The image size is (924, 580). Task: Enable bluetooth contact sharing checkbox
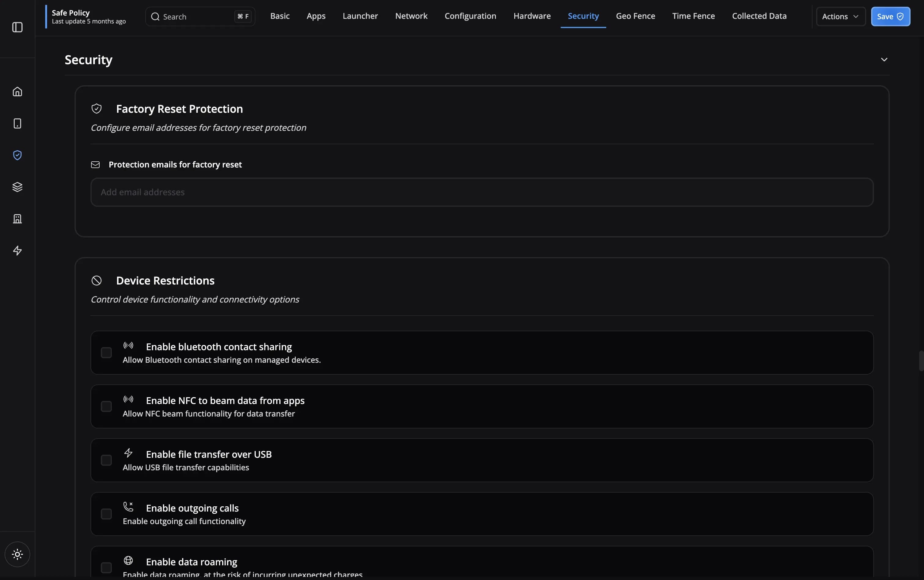point(106,353)
